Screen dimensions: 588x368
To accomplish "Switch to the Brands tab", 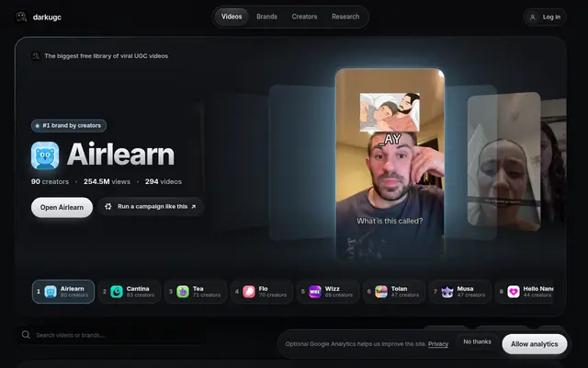I will pos(266,17).
